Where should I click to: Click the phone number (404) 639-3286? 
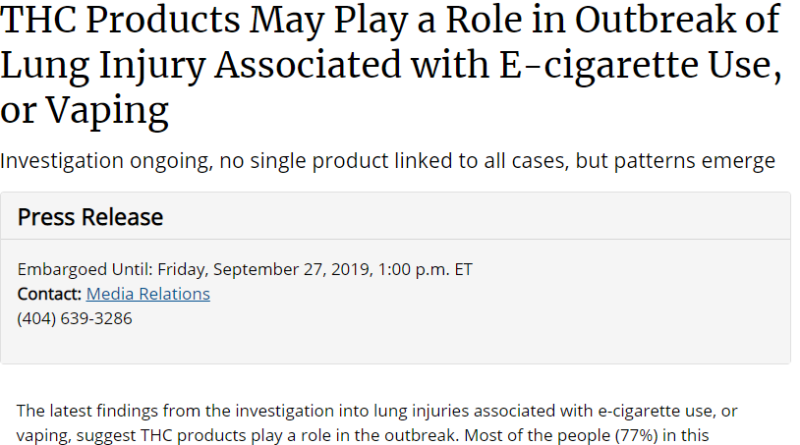coord(74,318)
